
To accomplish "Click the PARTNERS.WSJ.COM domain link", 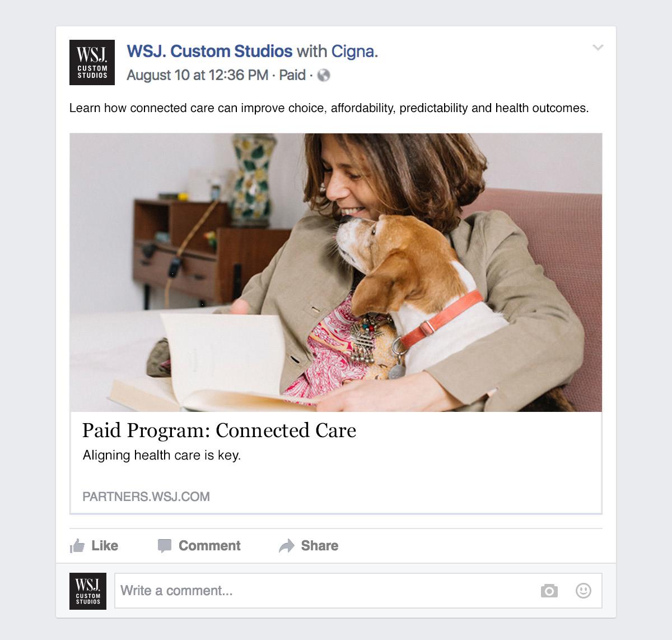I will coord(146,497).
